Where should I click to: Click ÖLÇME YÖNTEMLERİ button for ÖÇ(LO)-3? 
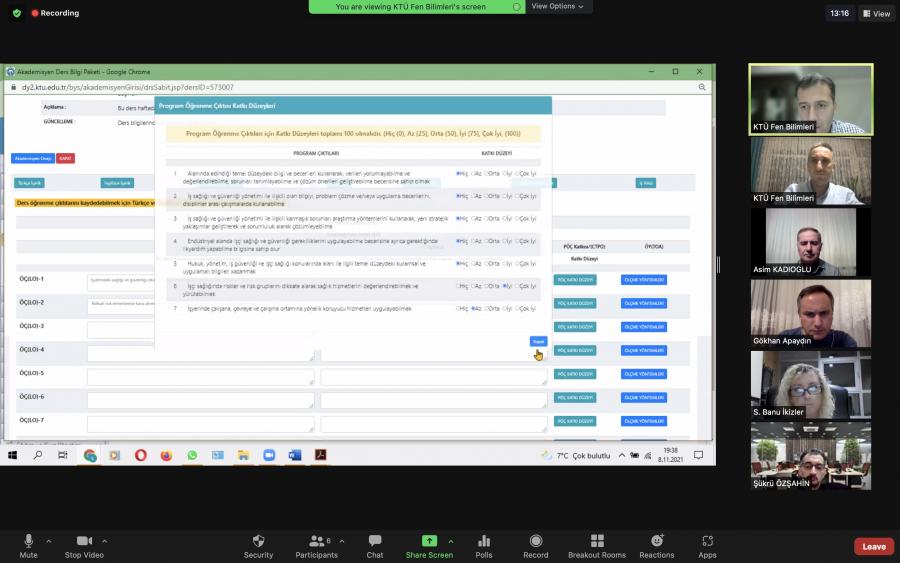(x=643, y=327)
